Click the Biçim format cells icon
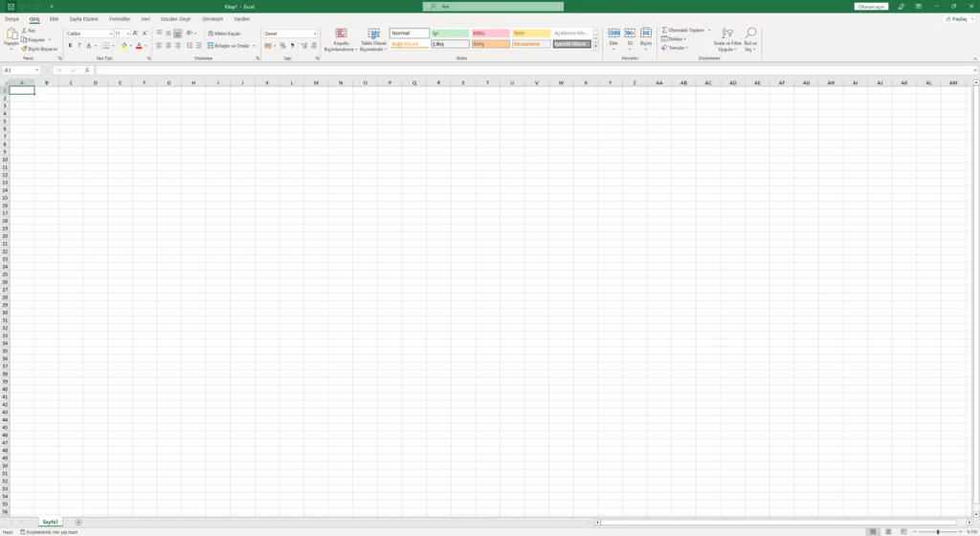 click(646, 33)
